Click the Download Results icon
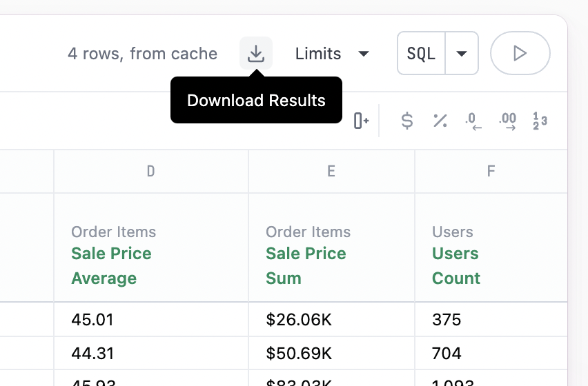 click(256, 53)
